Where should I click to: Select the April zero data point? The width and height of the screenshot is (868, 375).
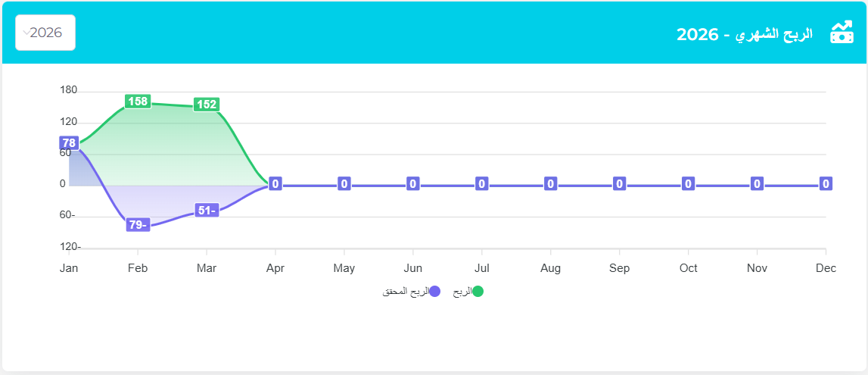coord(275,184)
